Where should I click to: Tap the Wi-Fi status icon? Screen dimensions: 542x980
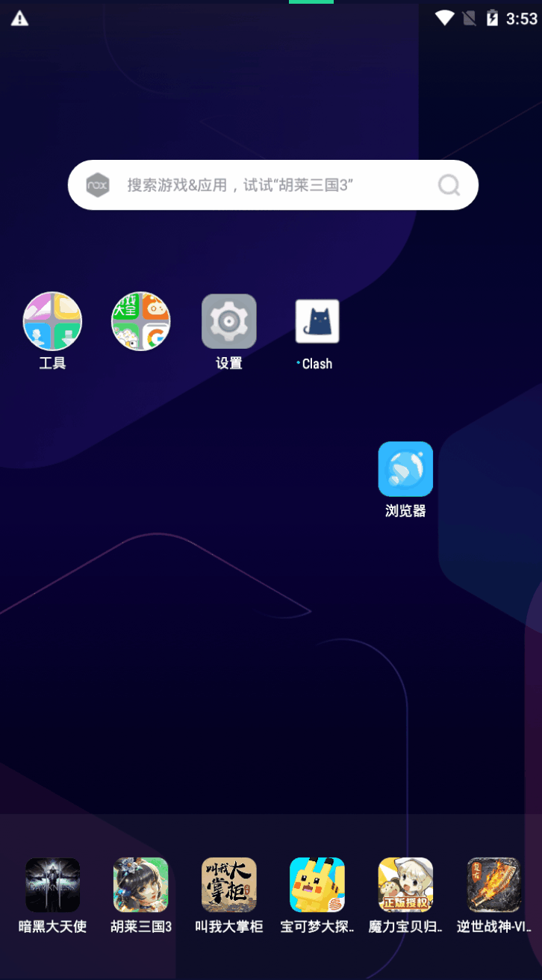445,19
